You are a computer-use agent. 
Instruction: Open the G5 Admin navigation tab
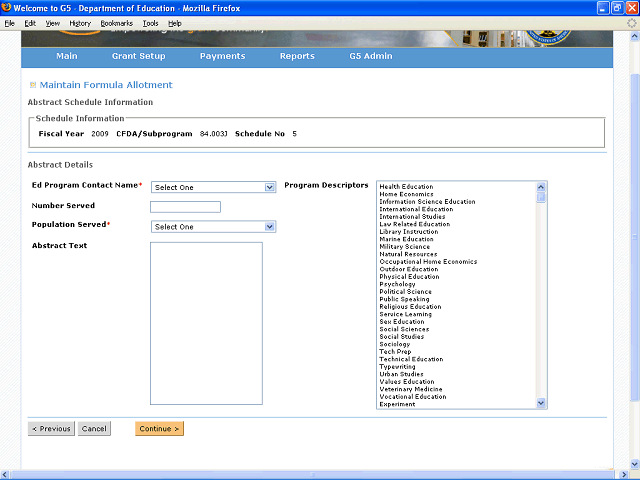371,56
